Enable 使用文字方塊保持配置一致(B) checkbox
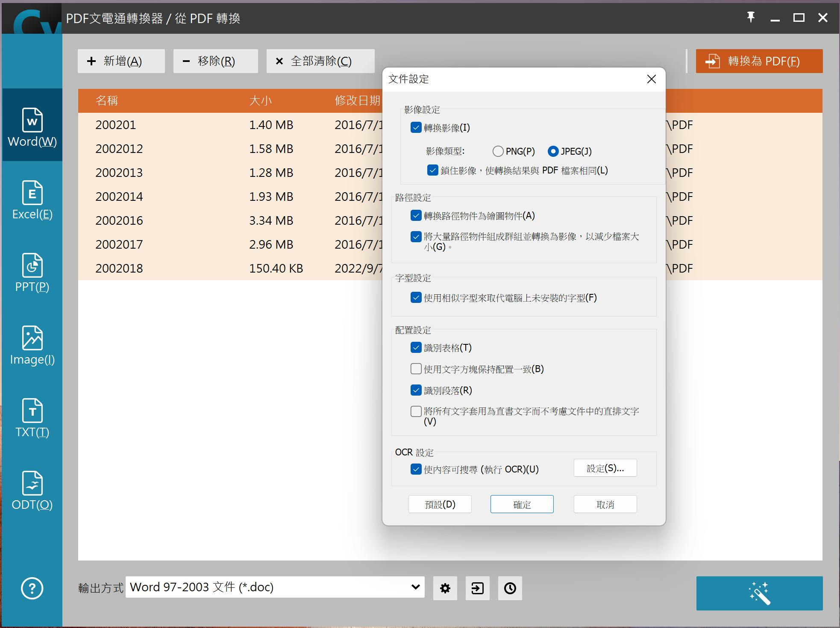 coord(416,369)
